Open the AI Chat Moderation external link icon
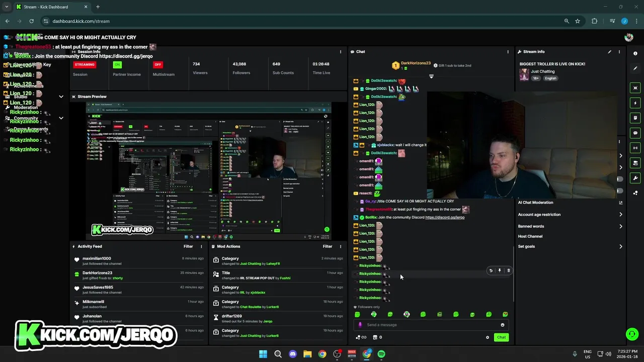644x362 pixels. tap(620, 203)
